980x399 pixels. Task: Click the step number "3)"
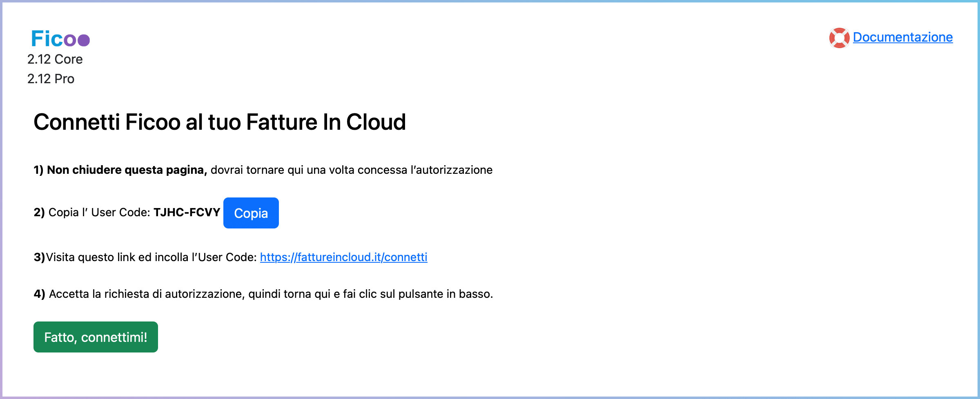pos(39,257)
